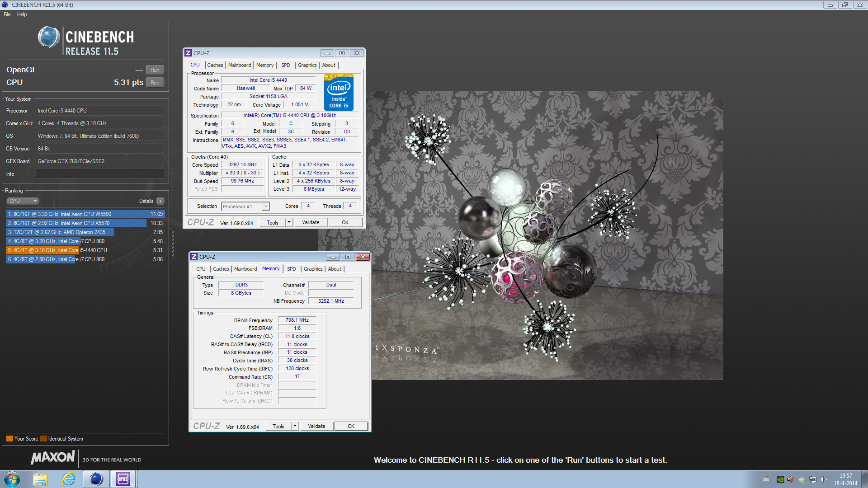Switch to Cinebench taskbar button
The image size is (868, 488).
[x=96, y=479]
